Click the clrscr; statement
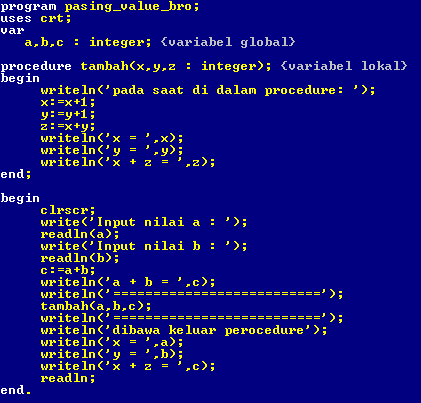Screen dimensions: 421x403 coord(68,210)
